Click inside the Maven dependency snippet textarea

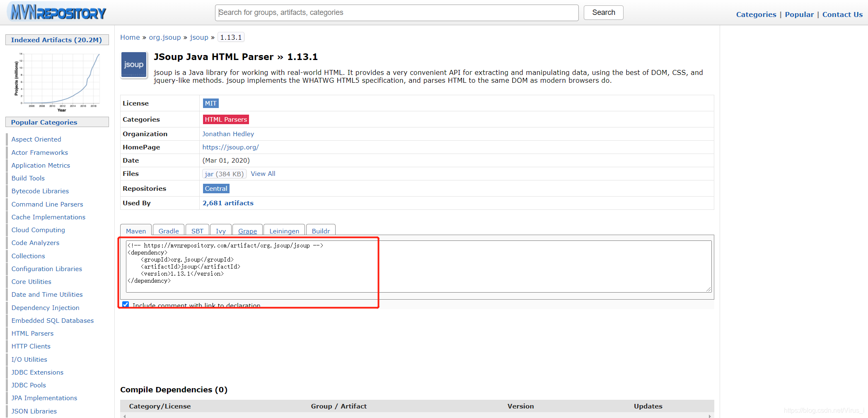(418, 267)
